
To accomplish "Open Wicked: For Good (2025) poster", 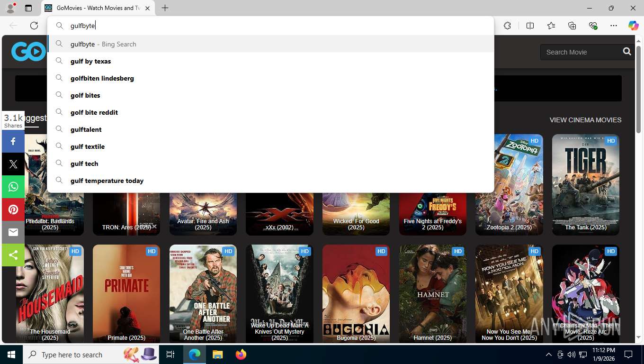I will pos(356,214).
